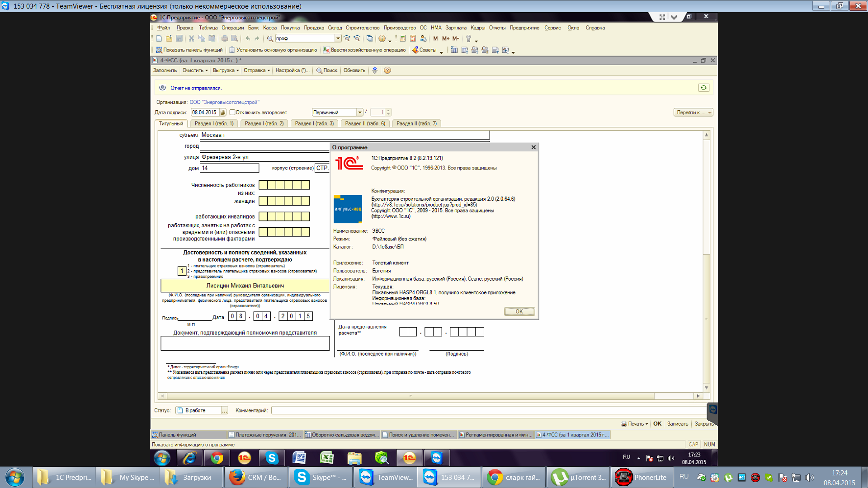
Task: Click the Excel icon on taskbar
Action: click(x=326, y=458)
